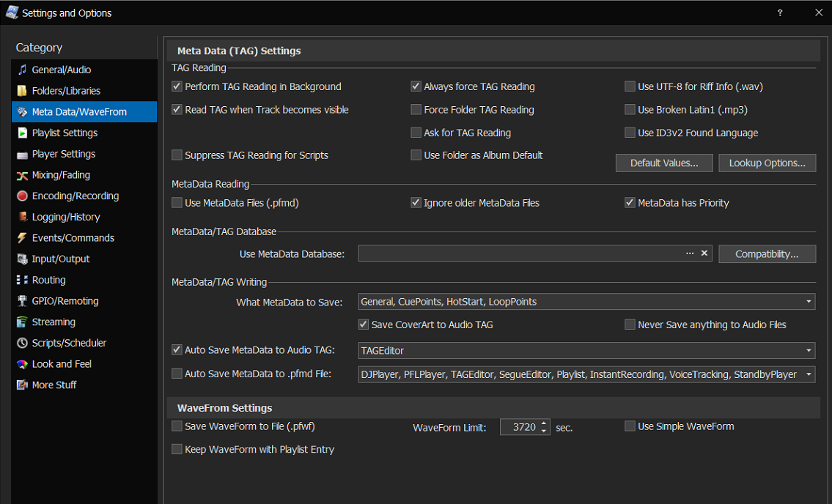Clear the MetaData Database path with X
The width and height of the screenshot is (832, 504).
point(704,253)
